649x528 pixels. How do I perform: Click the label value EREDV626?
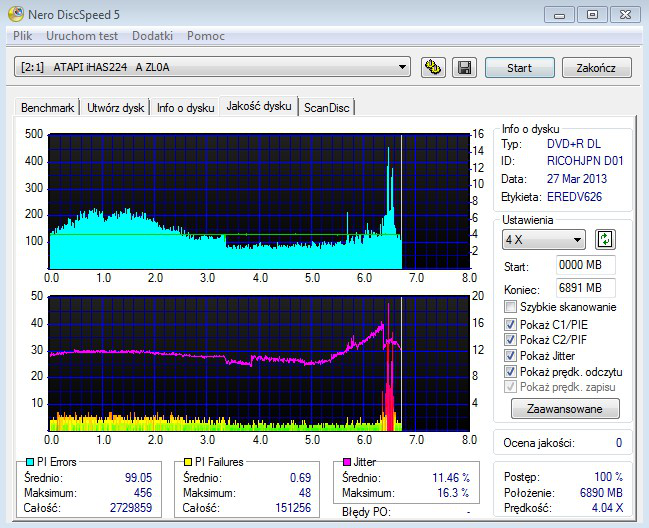[574, 197]
